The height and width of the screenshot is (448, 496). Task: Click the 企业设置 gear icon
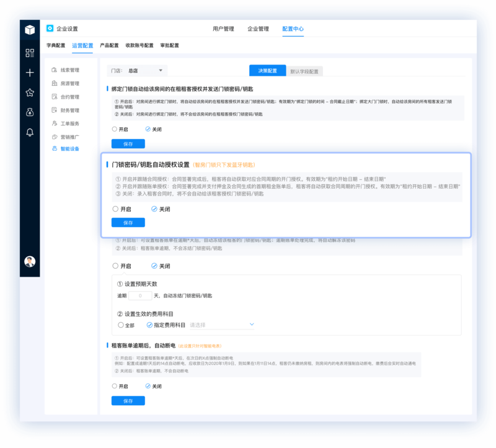point(50,29)
